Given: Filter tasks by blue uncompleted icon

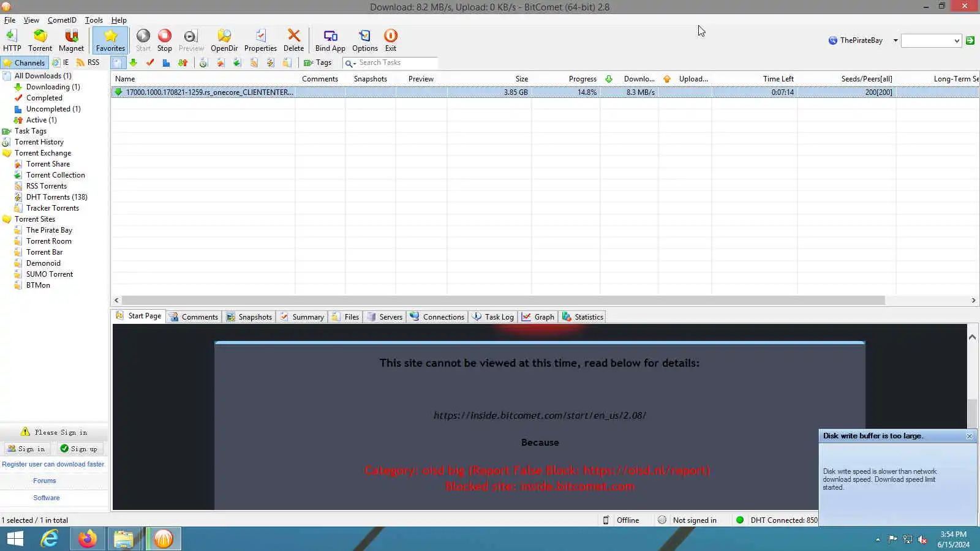Looking at the screenshot, I should [x=166, y=62].
